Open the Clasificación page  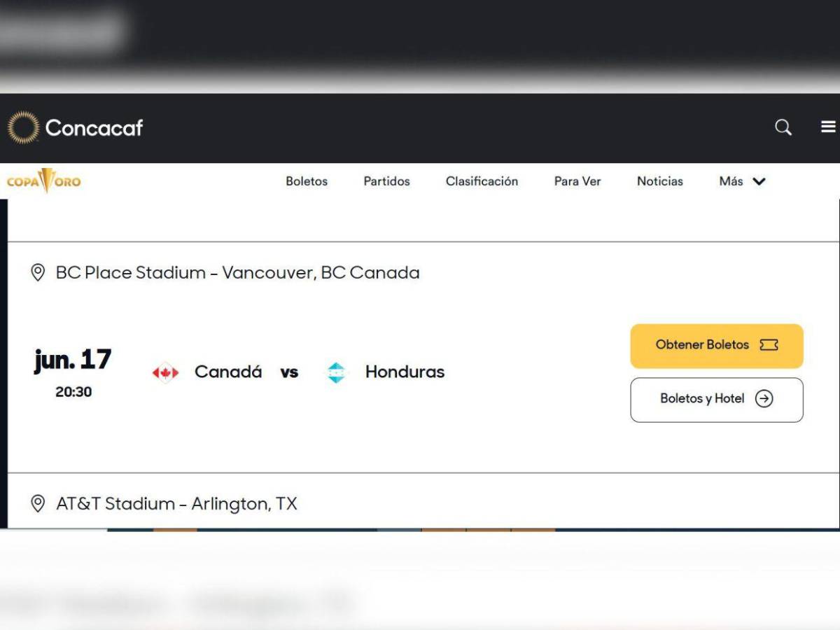point(482,181)
